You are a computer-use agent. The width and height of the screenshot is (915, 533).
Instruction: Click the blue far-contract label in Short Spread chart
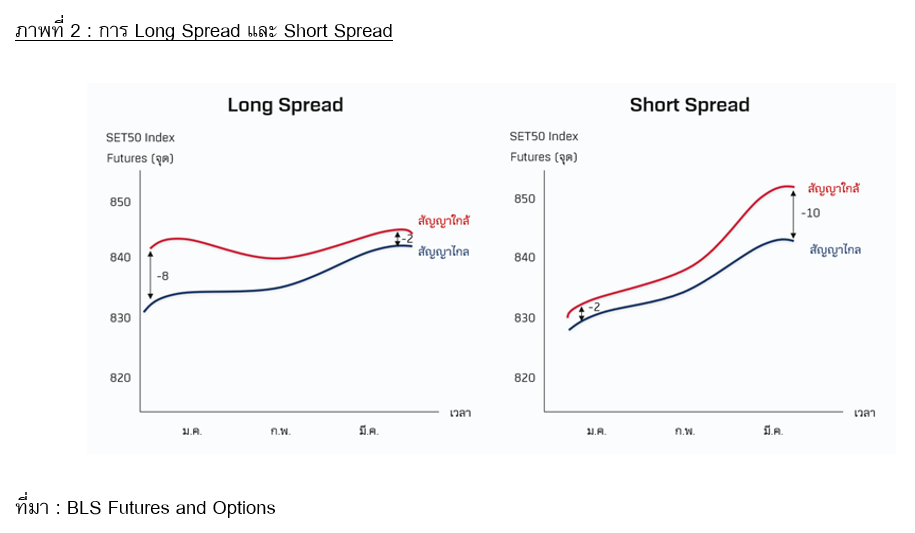click(834, 250)
